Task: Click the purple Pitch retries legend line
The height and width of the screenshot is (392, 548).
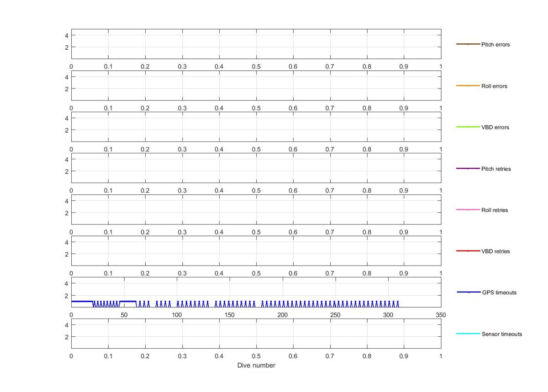Action: click(x=468, y=168)
